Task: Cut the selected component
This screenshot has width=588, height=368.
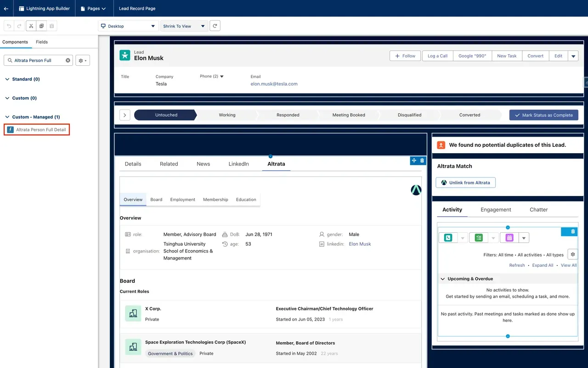Action: click(31, 26)
